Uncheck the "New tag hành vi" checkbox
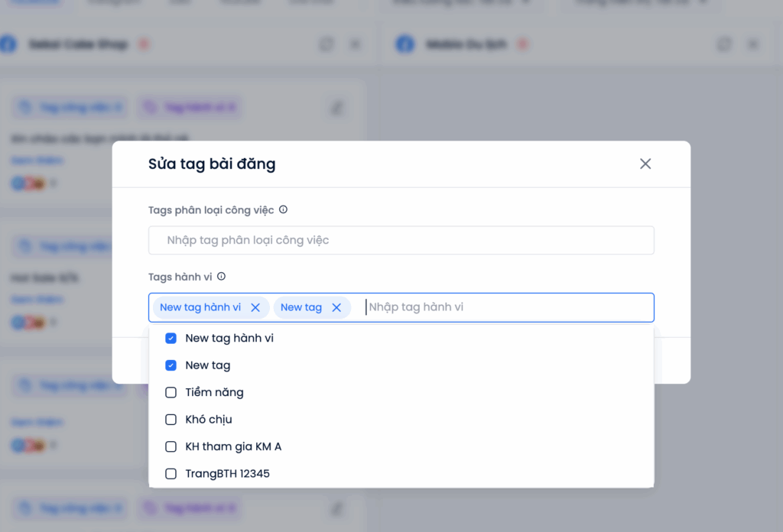Viewport: 783px width, 532px height. 171,338
